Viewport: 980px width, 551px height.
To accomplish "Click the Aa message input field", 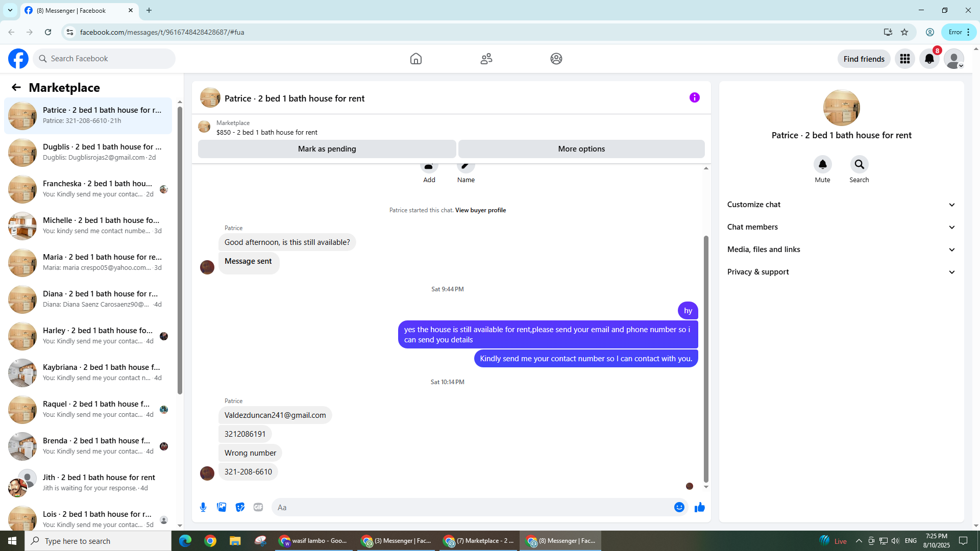I will pyautogui.click(x=470, y=507).
